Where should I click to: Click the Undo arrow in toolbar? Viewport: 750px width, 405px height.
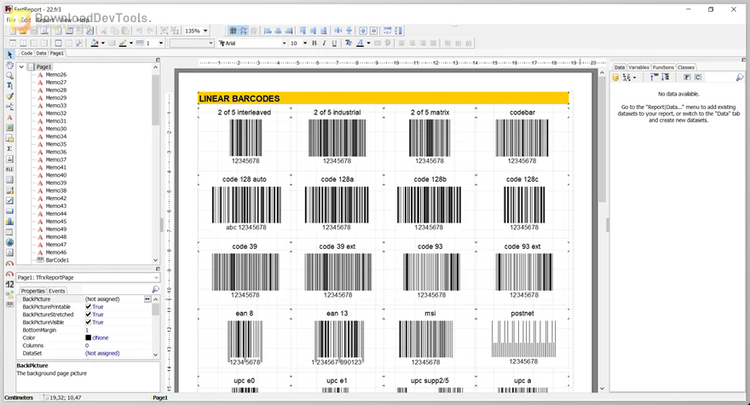pos(139,31)
